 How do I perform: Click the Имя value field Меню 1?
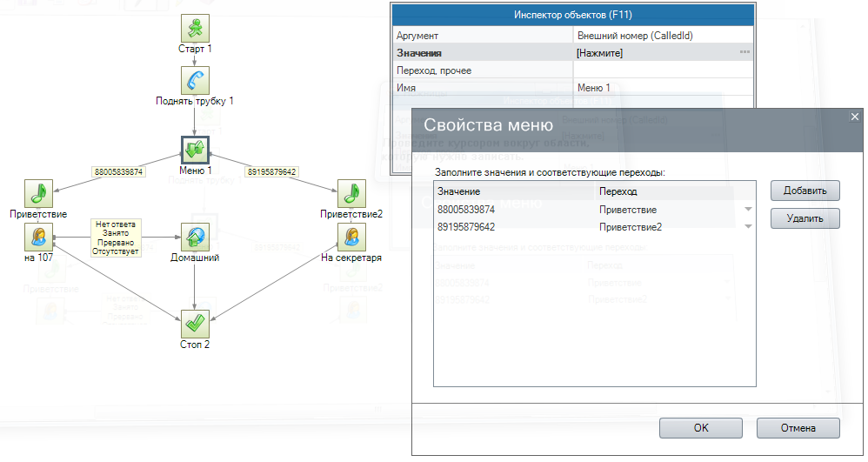[661, 88]
